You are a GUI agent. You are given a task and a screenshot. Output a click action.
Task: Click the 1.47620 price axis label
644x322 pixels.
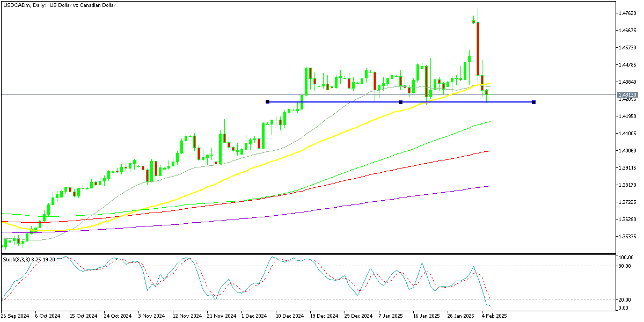click(627, 13)
